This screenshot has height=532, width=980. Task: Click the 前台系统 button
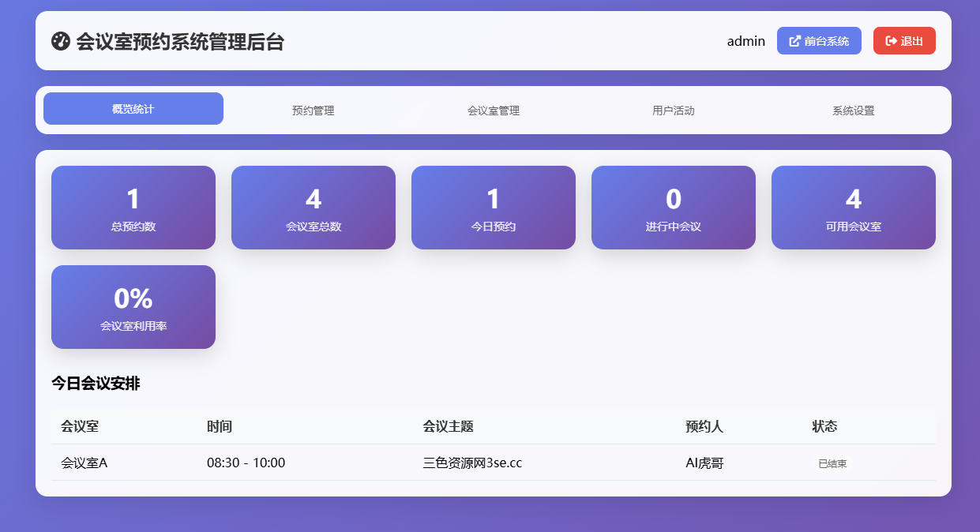pos(819,40)
